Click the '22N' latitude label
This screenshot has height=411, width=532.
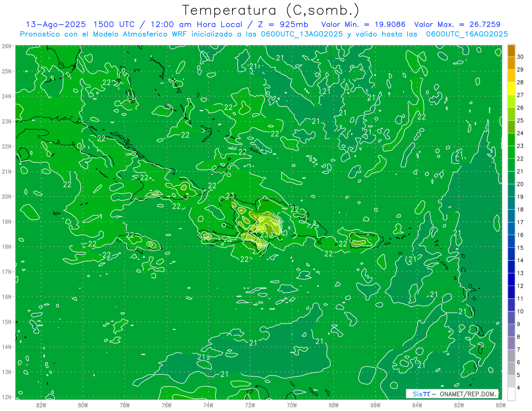(7, 146)
